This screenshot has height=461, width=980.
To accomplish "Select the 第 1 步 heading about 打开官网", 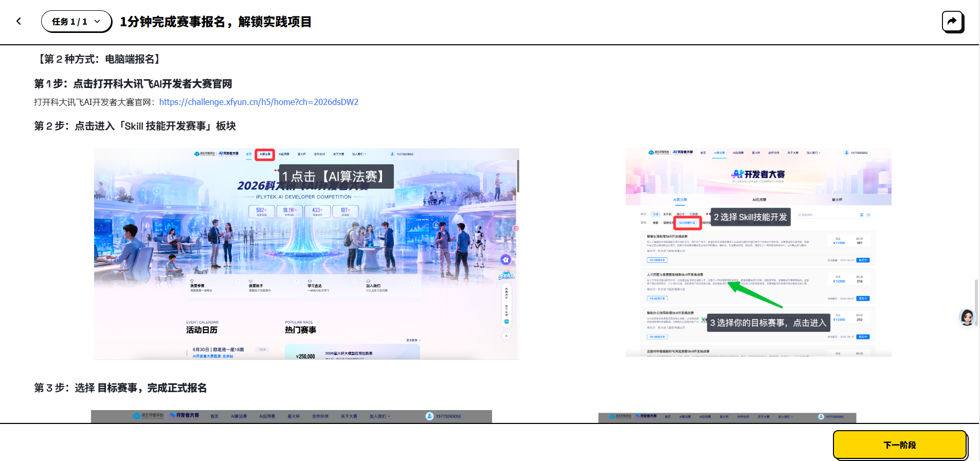I will [133, 84].
